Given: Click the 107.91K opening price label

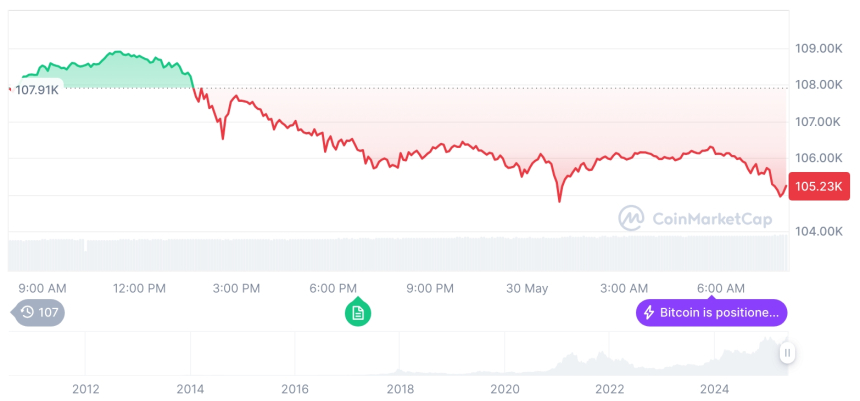Looking at the screenshot, I should (37, 90).
